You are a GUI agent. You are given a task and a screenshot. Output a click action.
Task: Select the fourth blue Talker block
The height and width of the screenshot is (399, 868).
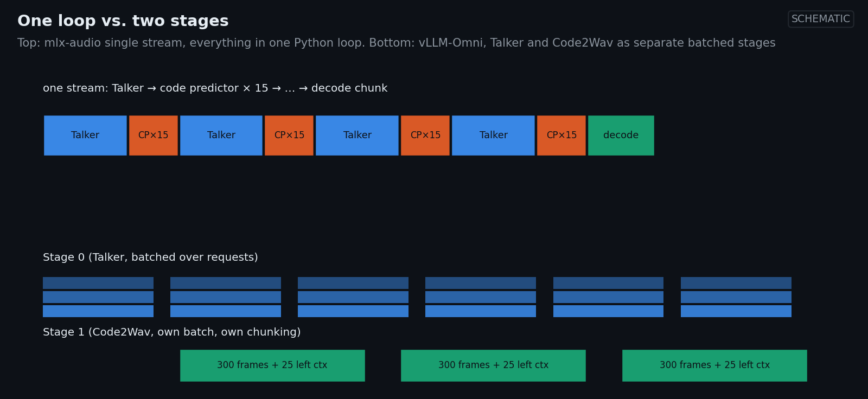(493, 136)
